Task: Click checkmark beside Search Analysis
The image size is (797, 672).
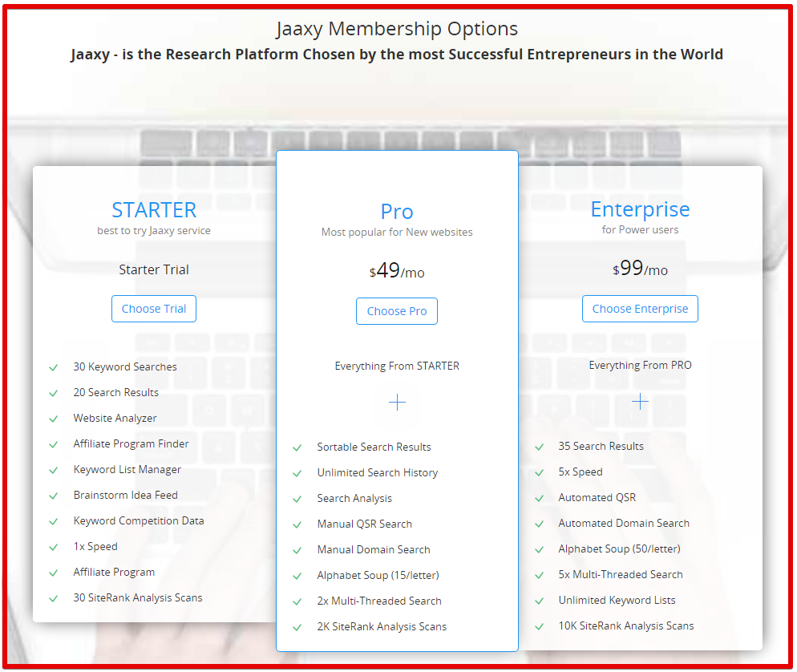Action: (x=297, y=499)
